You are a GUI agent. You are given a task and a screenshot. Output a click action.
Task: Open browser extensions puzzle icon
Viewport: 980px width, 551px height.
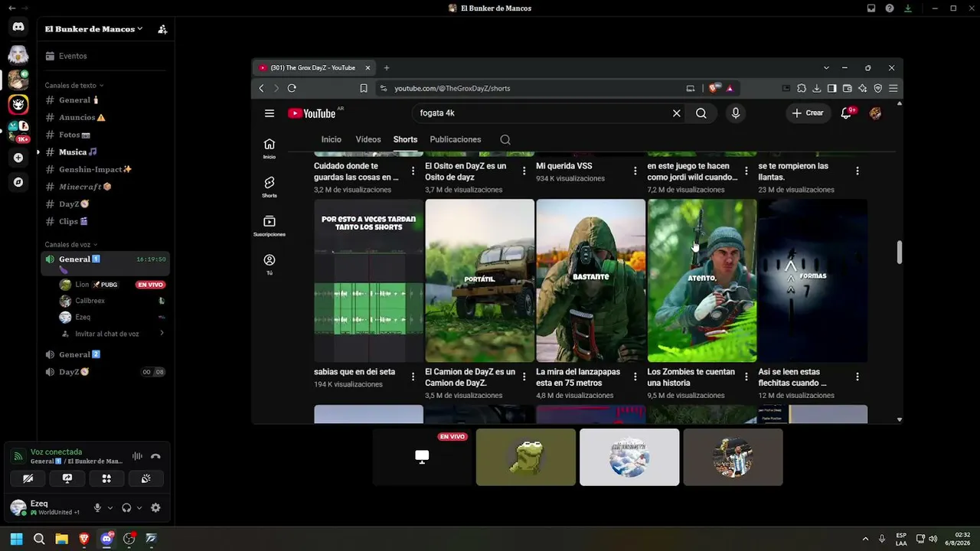coord(802,88)
